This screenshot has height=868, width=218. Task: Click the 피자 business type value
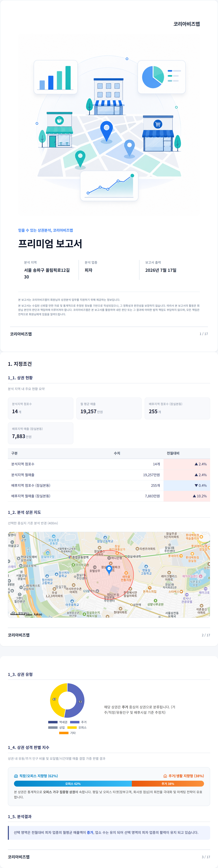click(x=89, y=270)
